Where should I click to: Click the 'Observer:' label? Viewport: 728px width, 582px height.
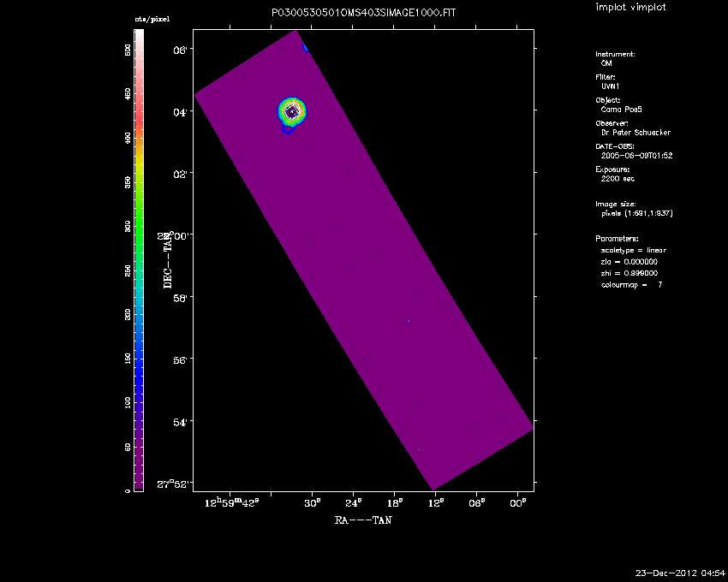[x=612, y=123]
